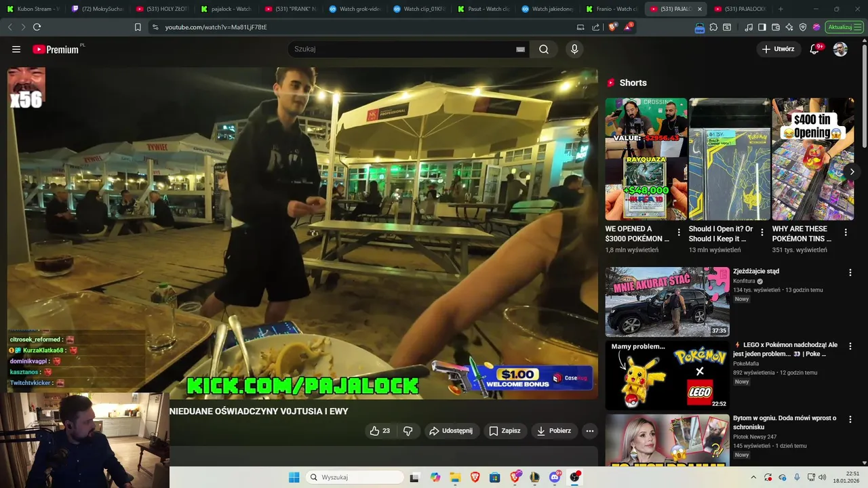Switch to the MokrySuchar tab
This screenshot has width=868, height=488.
tap(98, 9)
